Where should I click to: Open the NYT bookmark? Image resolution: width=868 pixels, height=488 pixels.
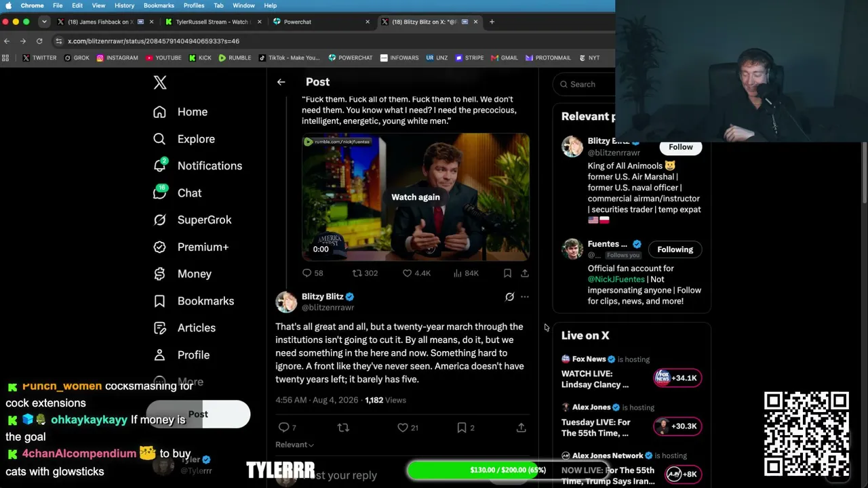tap(589, 58)
